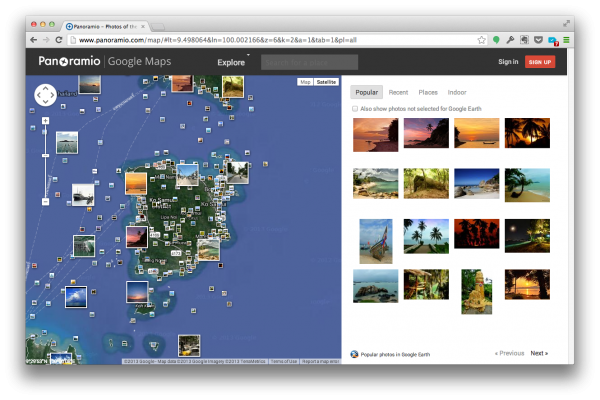600x400 pixels.
Task: Open the Places tab
Action: pyautogui.click(x=427, y=92)
